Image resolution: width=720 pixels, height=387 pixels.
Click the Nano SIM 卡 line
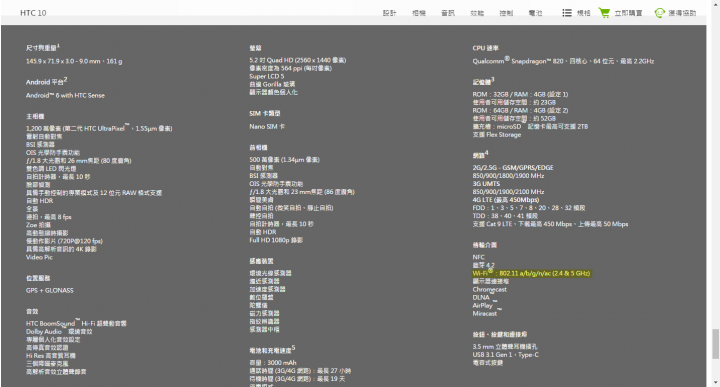coord(267,126)
